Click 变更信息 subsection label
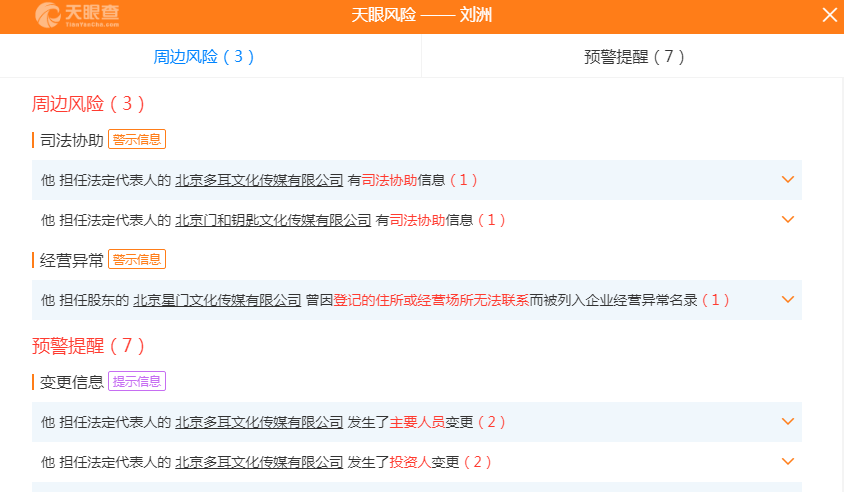This screenshot has height=492, width=844. click(x=72, y=382)
